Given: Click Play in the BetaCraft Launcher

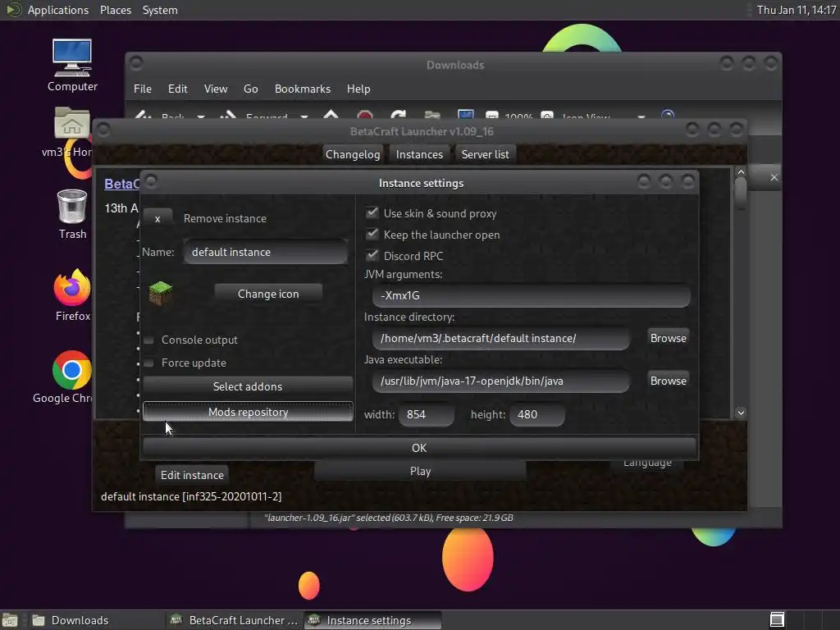Looking at the screenshot, I should coord(420,472).
